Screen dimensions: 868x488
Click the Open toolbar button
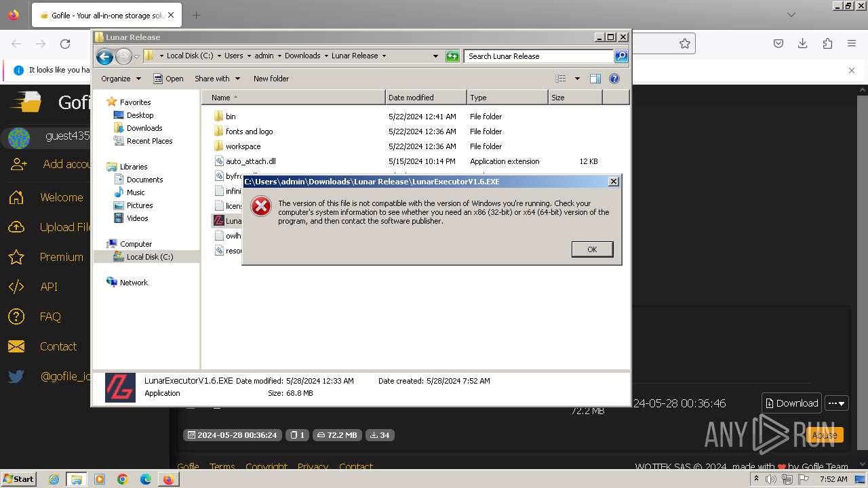coord(168,79)
